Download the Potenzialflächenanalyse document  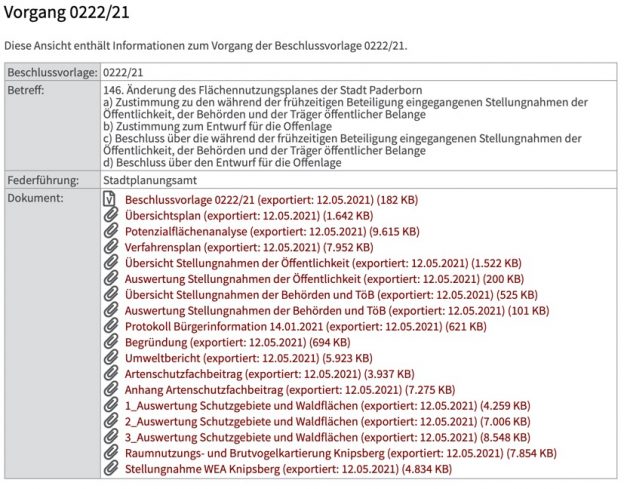(x=272, y=232)
